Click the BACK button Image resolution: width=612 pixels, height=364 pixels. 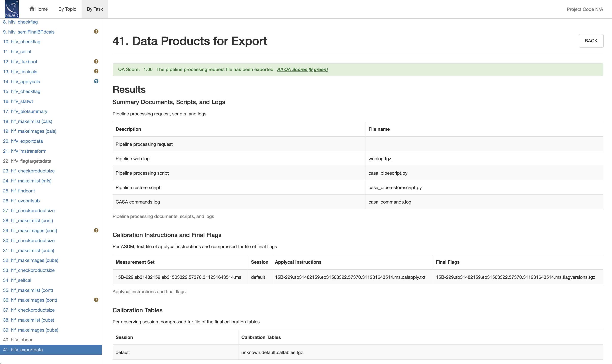point(591,41)
